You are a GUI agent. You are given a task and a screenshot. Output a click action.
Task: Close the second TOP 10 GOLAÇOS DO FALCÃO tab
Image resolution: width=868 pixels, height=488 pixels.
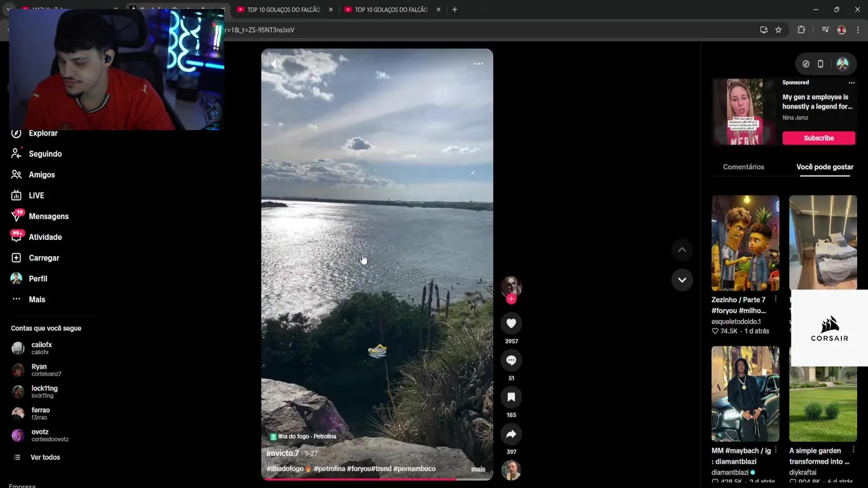[x=438, y=9]
